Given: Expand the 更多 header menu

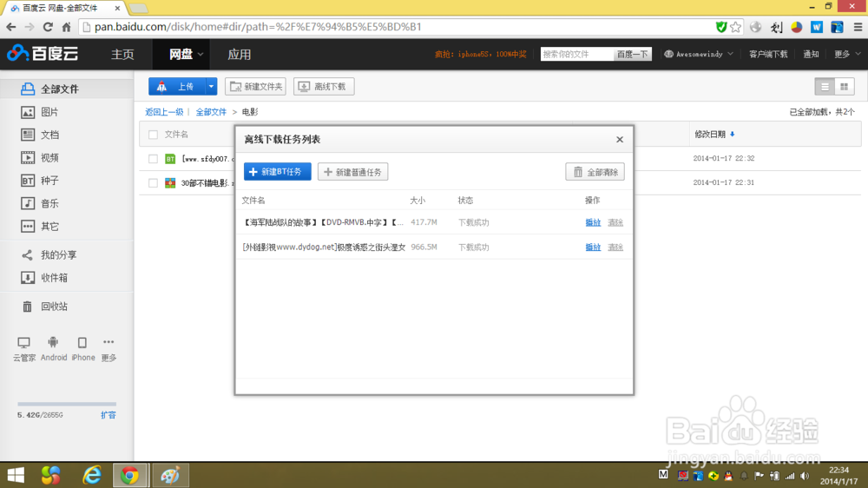Looking at the screenshot, I should click(x=847, y=54).
